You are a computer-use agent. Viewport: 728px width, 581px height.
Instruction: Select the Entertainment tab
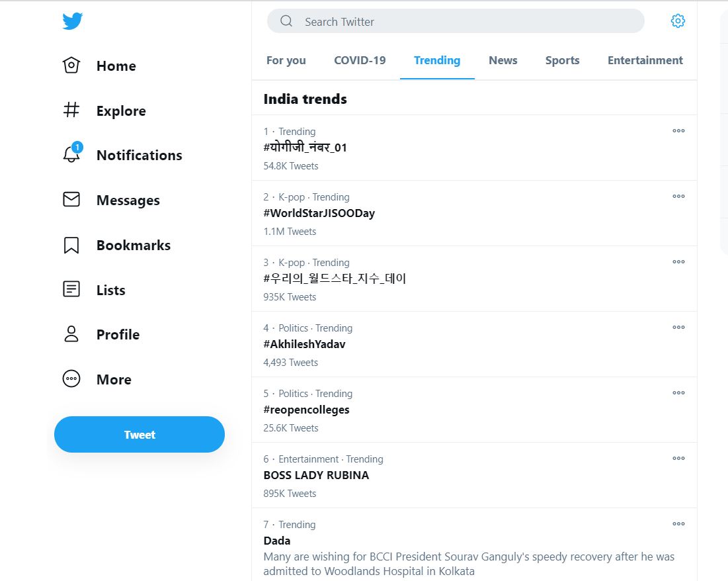pos(645,60)
